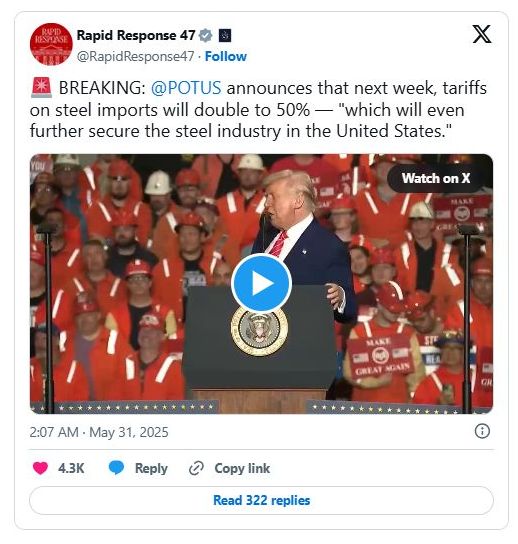Click the blue reply speech bubble icon
518x544 pixels.
click(x=116, y=468)
